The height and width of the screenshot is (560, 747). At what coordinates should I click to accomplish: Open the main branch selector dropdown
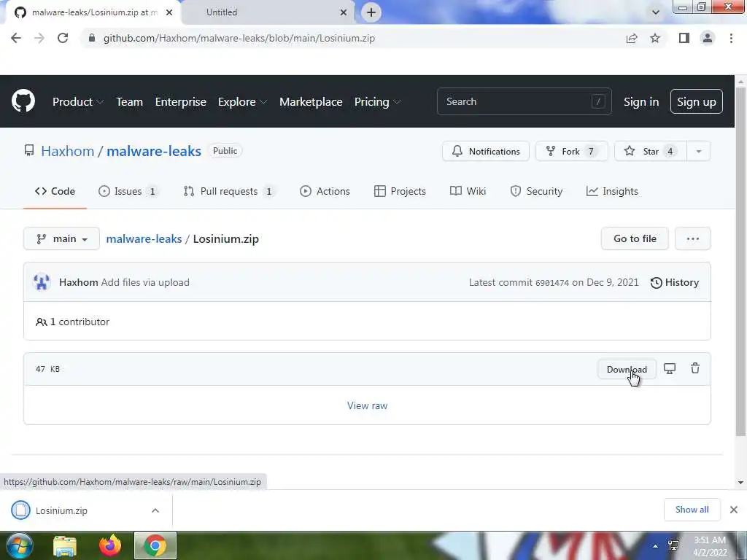click(61, 238)
